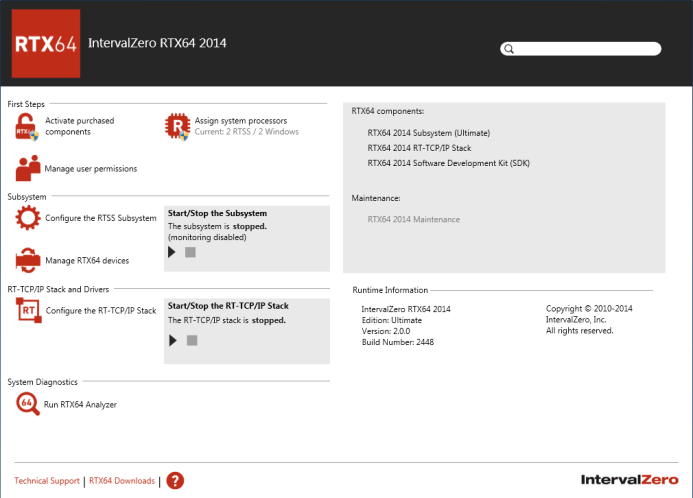The height and width of the screenshot is (498, 693).
Task: Click the RT-TCP/IP Stack configuration icon
Action: [29, 310]
